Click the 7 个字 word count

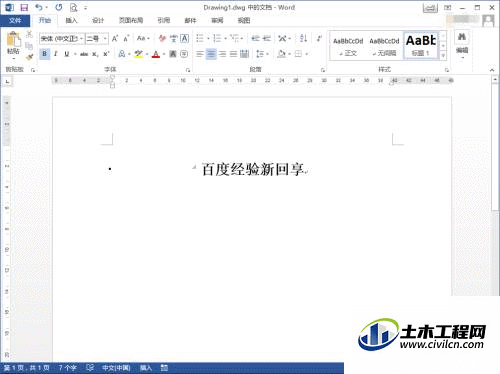click(x=68, y=368)
